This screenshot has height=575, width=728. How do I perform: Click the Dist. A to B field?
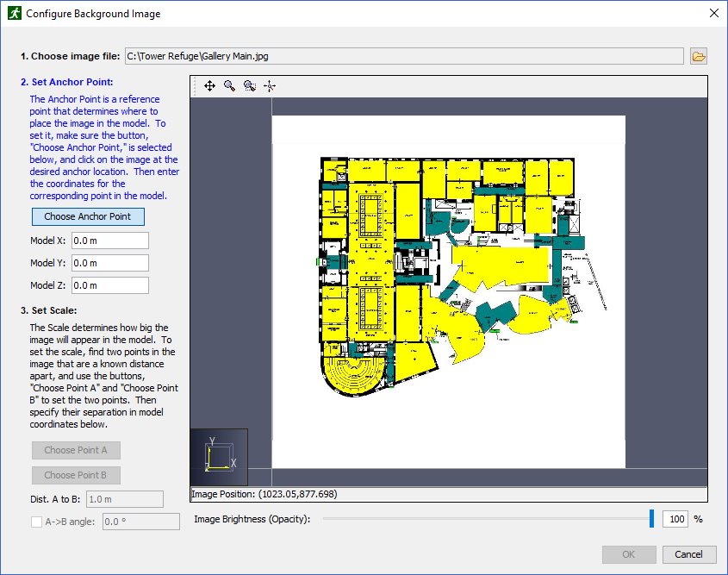click(x=125, y=499)
